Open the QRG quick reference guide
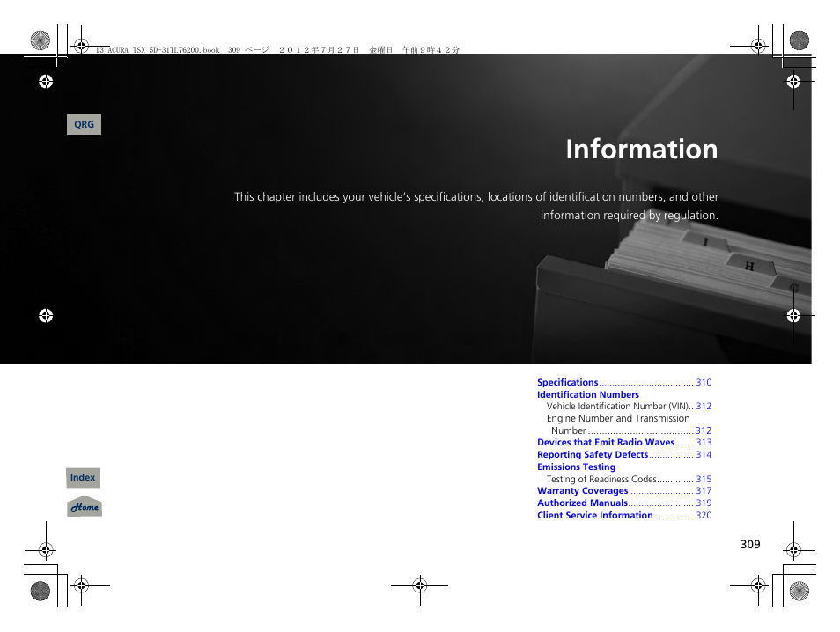 click(84, 124)
